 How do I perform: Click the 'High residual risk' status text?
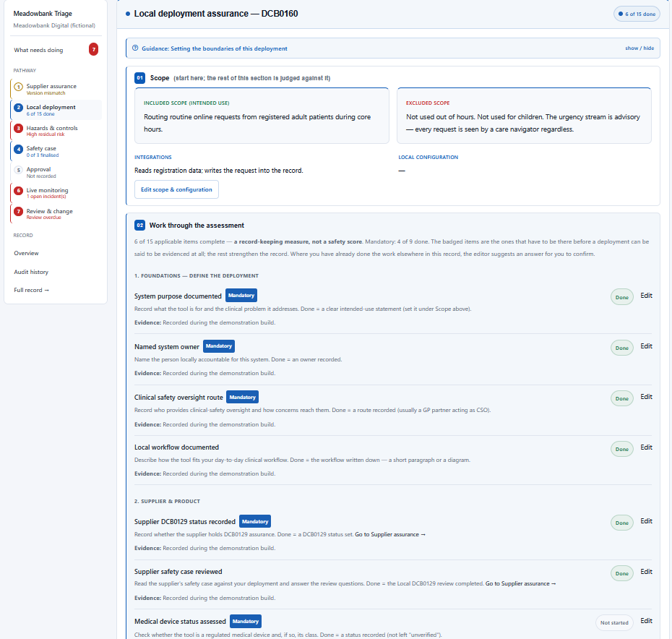(x=46, y=134)
